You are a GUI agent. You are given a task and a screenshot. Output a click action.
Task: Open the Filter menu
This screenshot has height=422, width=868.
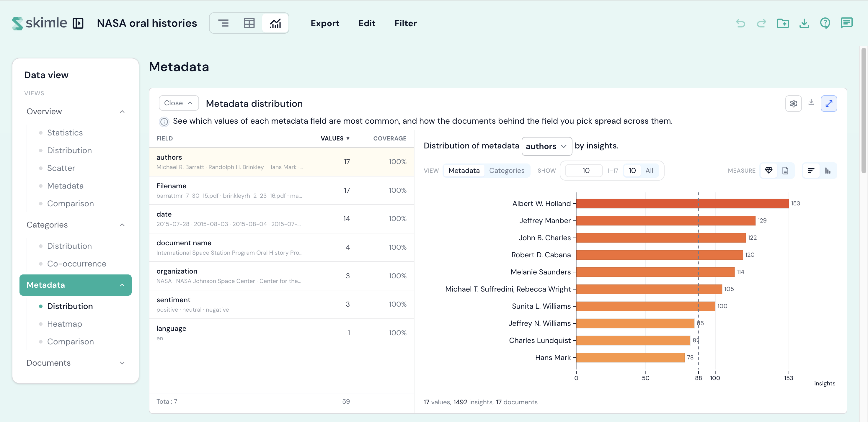point(406,23)
